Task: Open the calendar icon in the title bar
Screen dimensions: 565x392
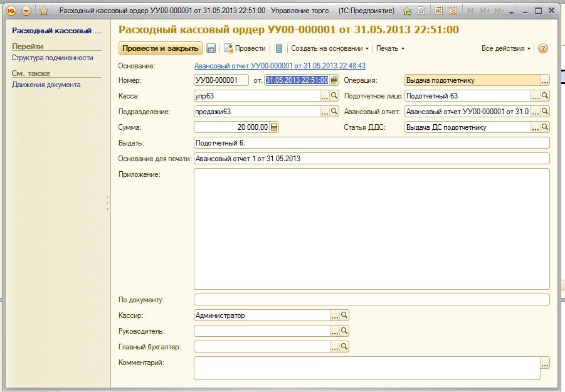Action: (453, 11)
